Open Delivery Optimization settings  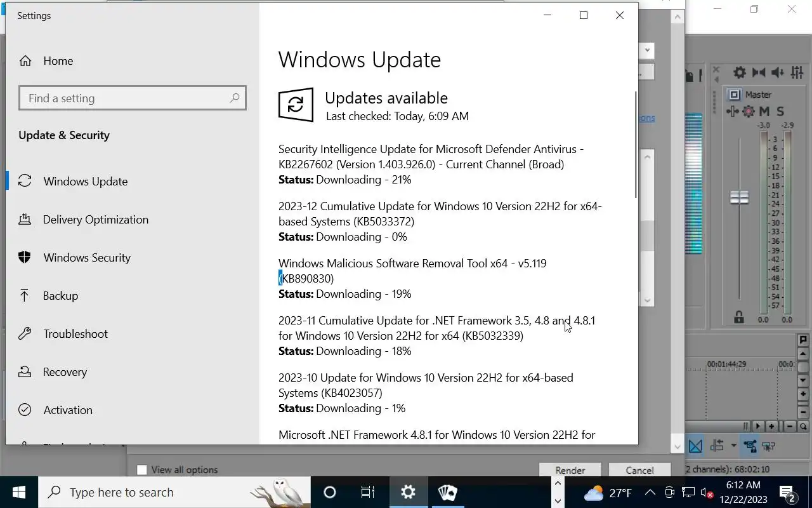[x=95, y=220]
